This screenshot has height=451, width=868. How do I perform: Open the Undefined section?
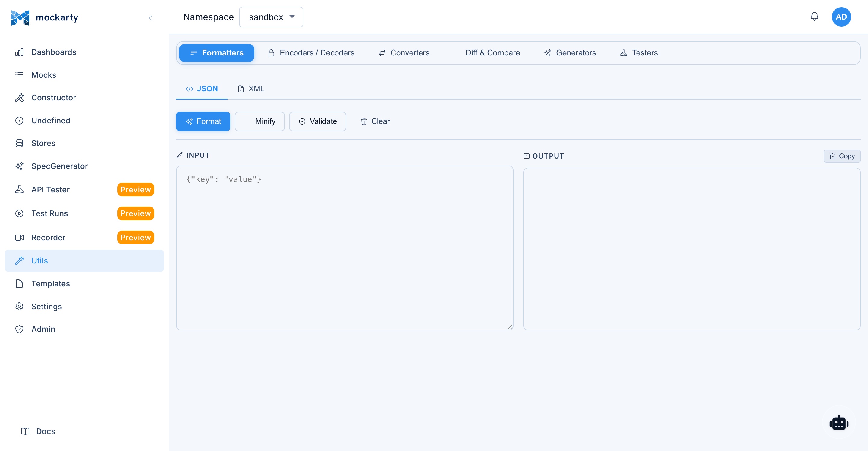(84, 121)
